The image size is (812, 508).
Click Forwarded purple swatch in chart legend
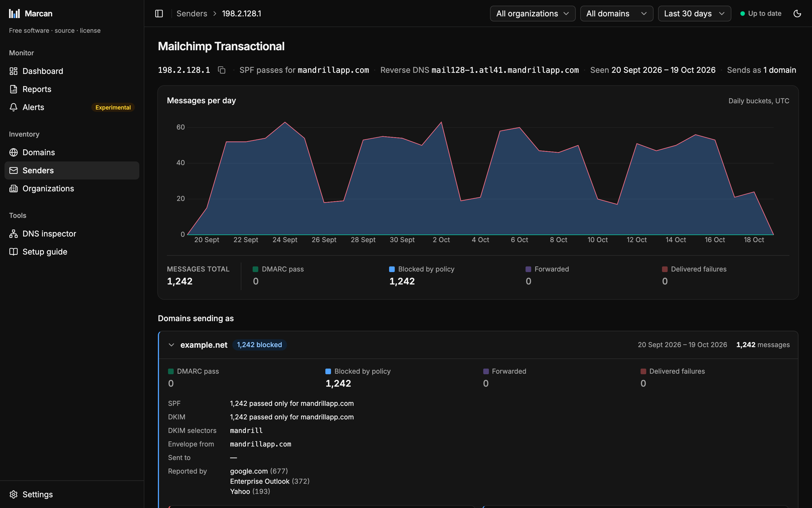pos(528,269)
